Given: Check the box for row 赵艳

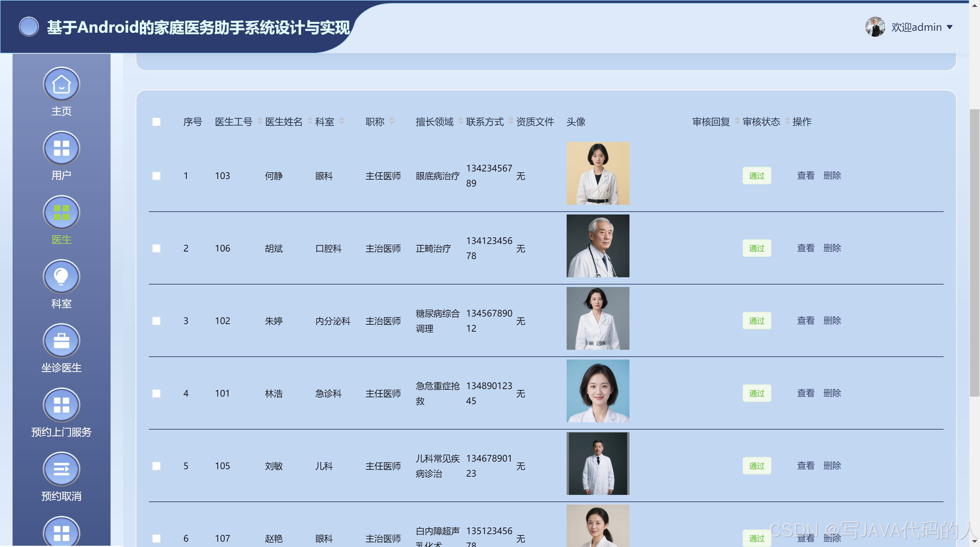Looking at the screenshot, I should pos(156,538).
